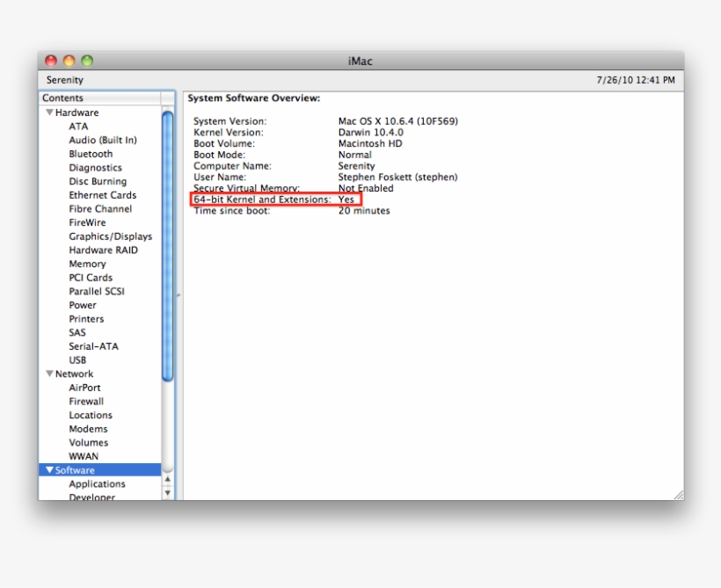Click 'Stephen Foskett (stephen)' user name
The width and height of the screenshot is (721, 588).
click(x=397, y=178)
